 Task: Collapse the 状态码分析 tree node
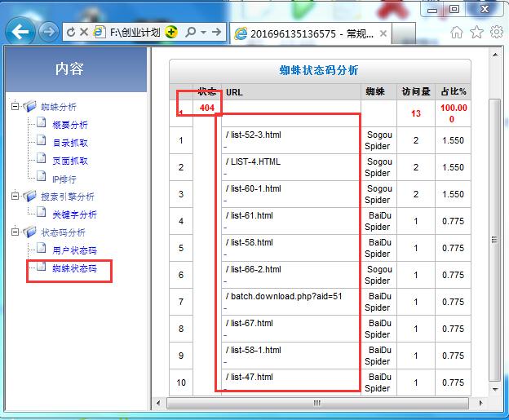[15, 232]
